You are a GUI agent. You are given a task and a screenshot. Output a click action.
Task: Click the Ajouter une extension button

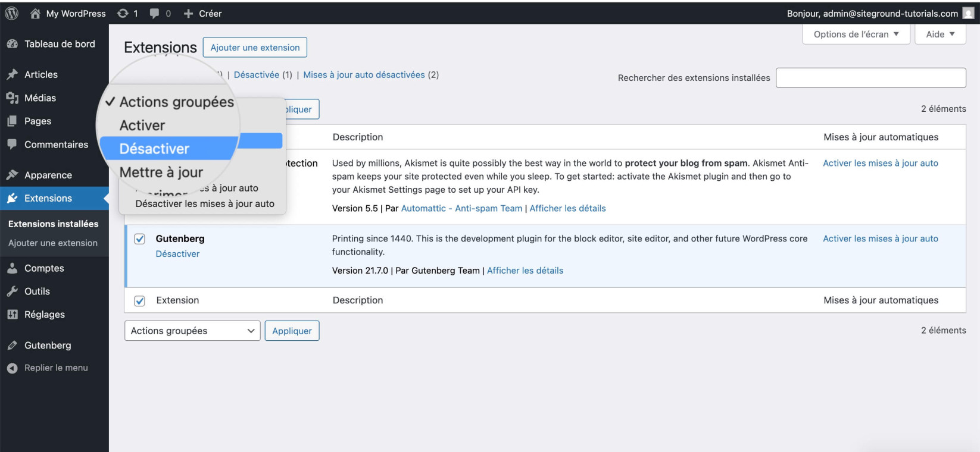(x=255, y=48)
